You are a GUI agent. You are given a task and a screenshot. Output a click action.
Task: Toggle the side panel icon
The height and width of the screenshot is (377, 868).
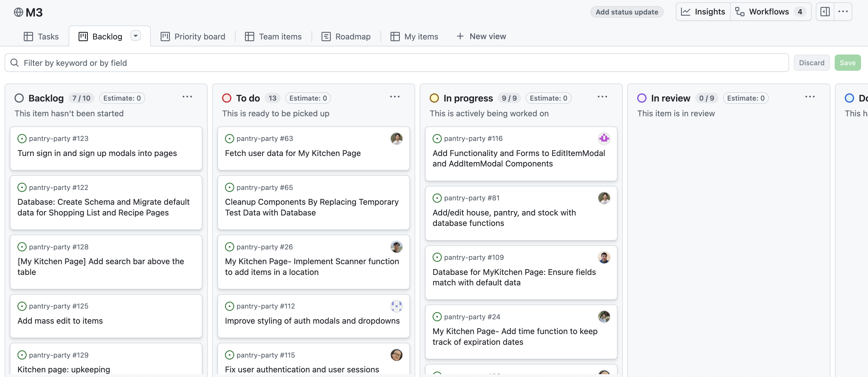coord(825,12)
